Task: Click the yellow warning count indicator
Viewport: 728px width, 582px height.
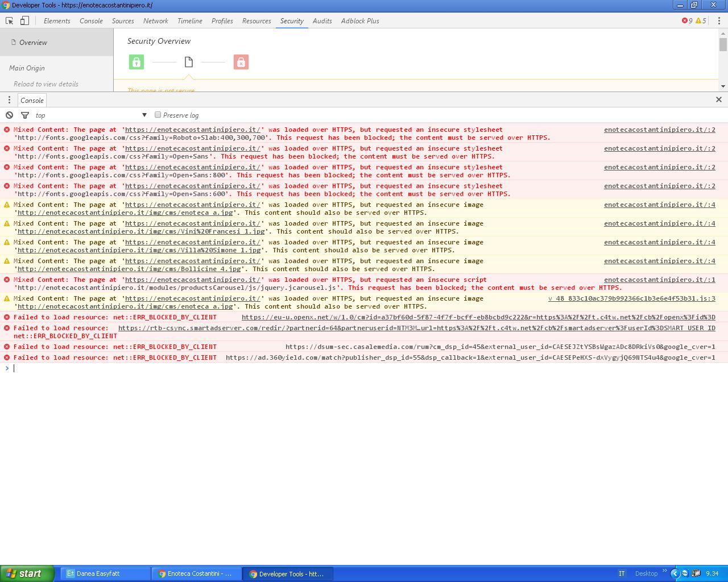Action: click(701, 21)
